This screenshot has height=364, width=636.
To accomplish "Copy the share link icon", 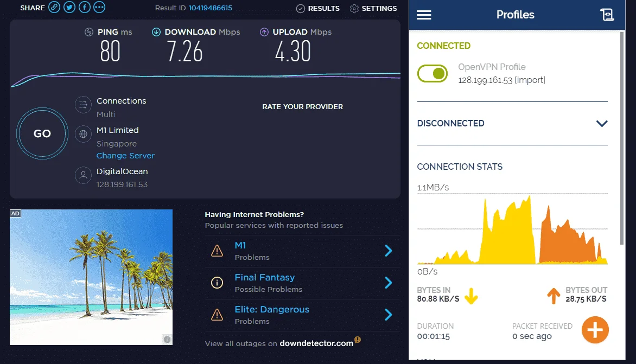I will (x=54, y=7).
